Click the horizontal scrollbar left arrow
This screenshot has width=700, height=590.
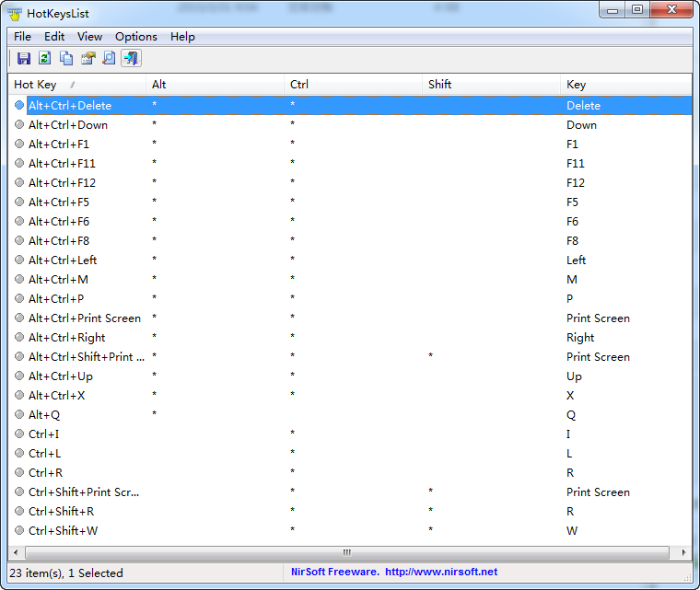click(x=16, y=552)
